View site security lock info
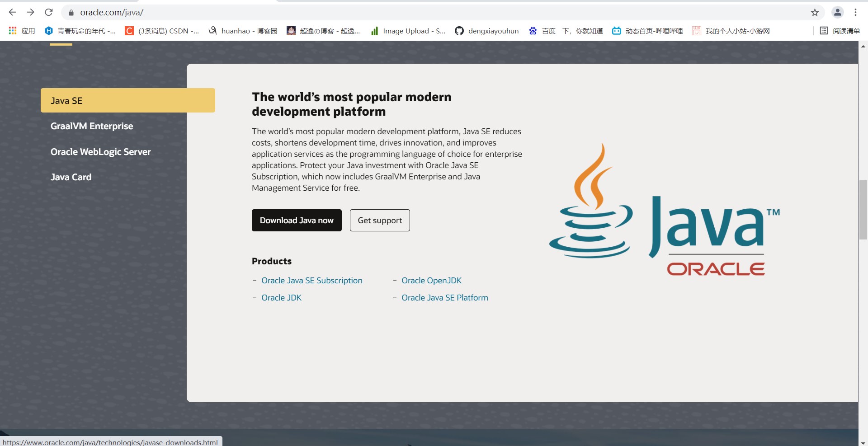The width and height of the screenshot is (868, 446). [x=71, y=13]
